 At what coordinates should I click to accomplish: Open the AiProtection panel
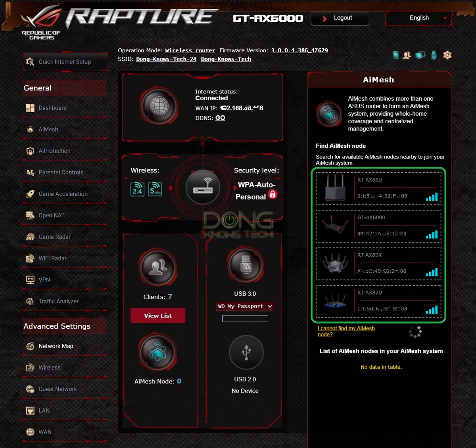click(x=54, y=151)
